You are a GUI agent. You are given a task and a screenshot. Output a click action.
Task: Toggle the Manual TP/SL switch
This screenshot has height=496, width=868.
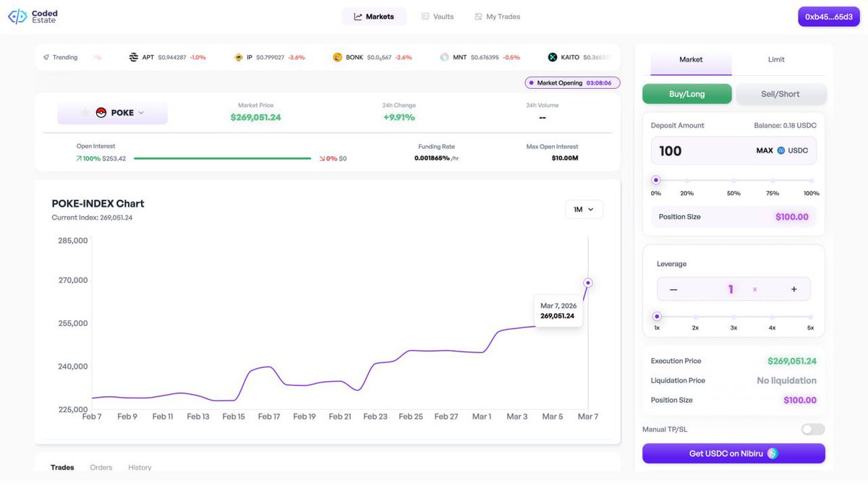point(813,429)
